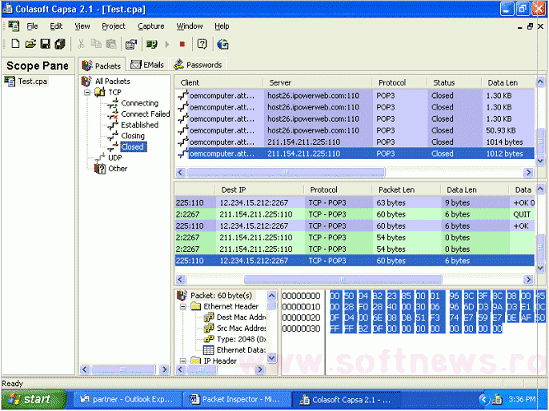Sort packets by Packet Len column header
Screen dimensions: 549x411
406,190
